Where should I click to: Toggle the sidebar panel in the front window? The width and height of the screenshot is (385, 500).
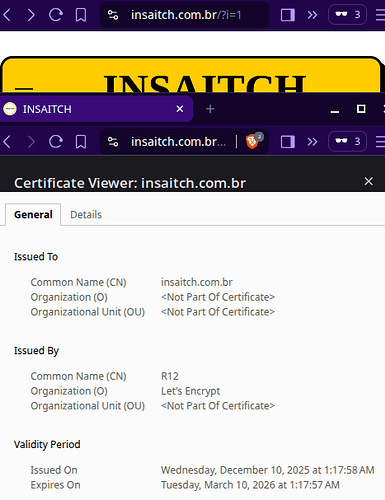287,142
